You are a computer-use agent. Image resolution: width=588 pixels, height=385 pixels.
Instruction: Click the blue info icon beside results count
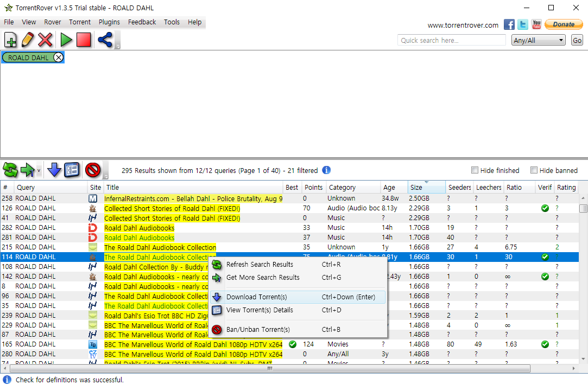pyautogui.click(x=326, y=170)
